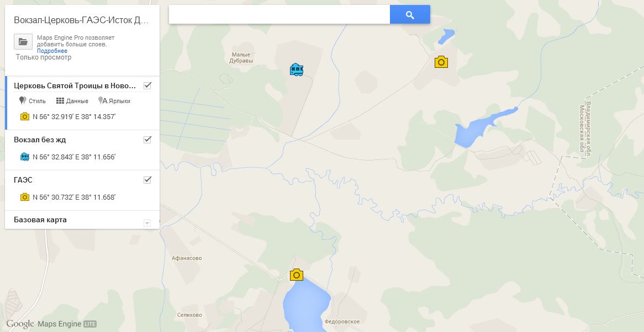Viewport: 644px width, 332px height.
Task: Open the folder icon in the sidebar
Action: click(23, 42)
